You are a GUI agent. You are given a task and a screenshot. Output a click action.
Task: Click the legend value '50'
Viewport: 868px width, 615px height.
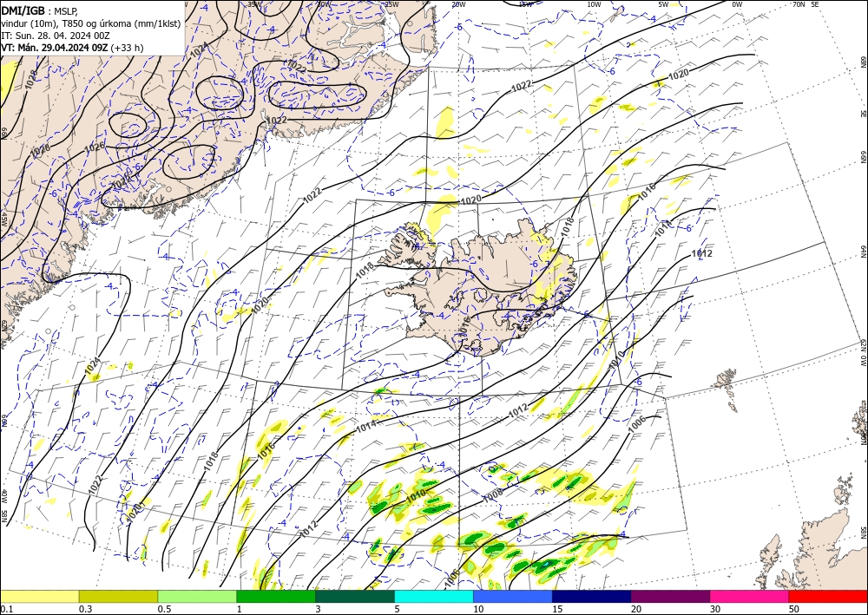coord(794,609)
